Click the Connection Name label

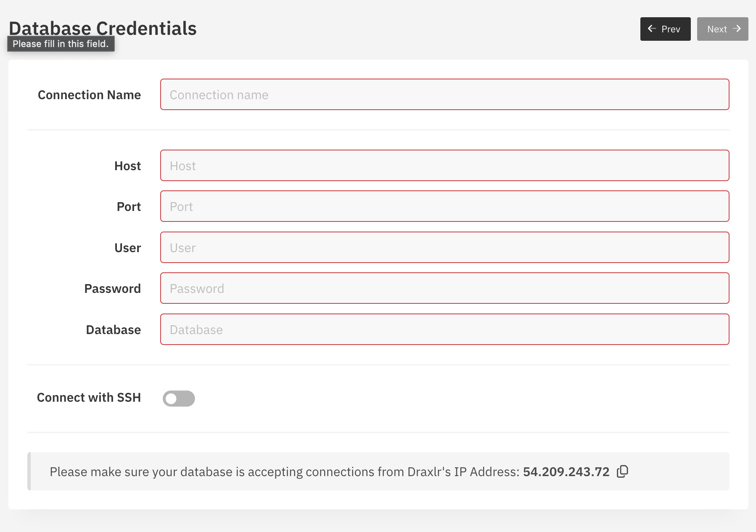(x=89, y=95)
